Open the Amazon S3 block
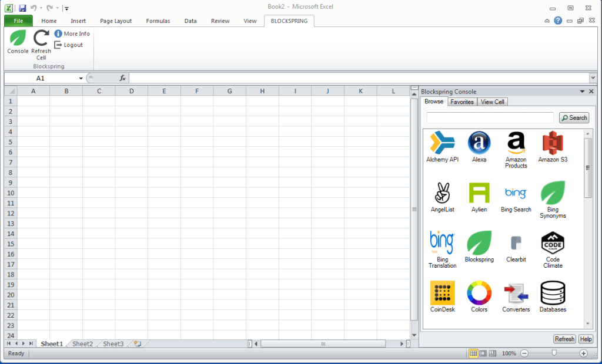Image resolution: width=602 pixels, height=364 pixels. coord(553,147)
